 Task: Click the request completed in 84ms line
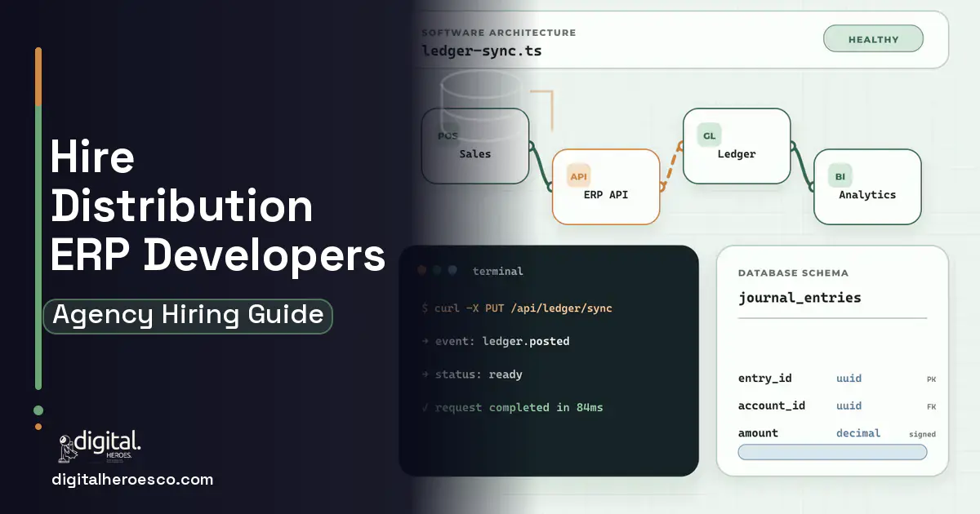pyautogui.click(x=512, y=407)
